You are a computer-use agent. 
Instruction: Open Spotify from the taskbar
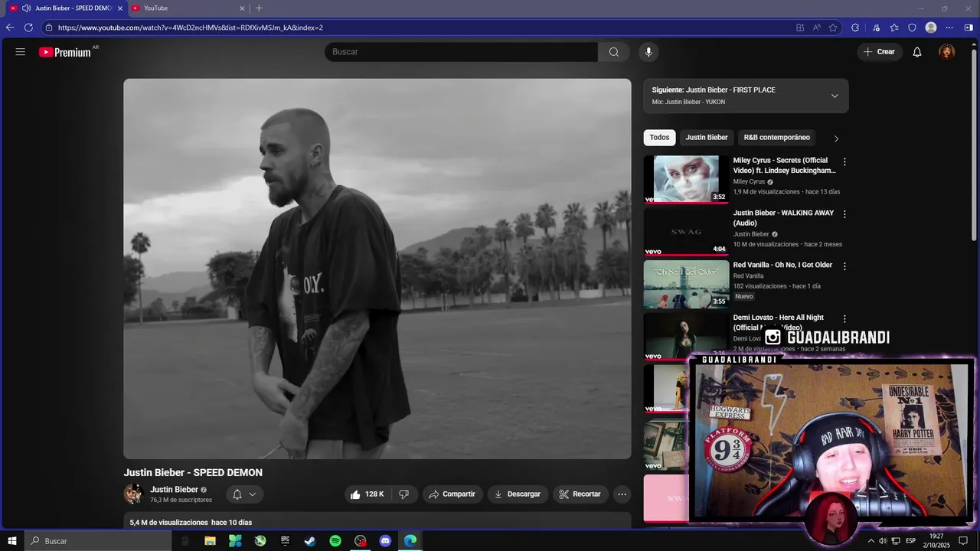tap(335, 541)
